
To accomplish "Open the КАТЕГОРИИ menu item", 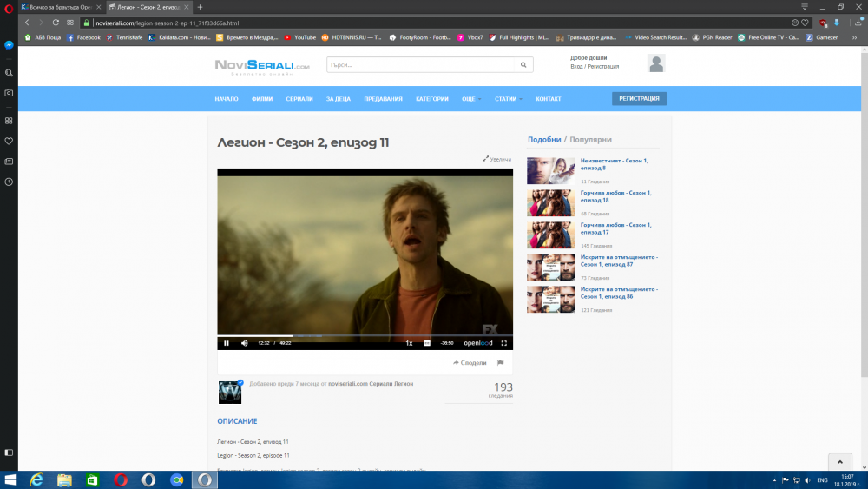I will coord(431,98).
